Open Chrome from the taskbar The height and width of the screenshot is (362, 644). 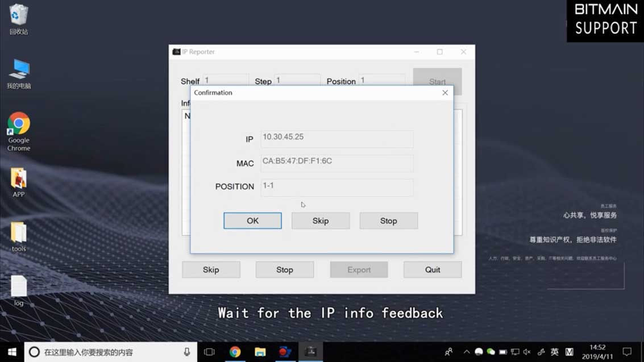[x=235, y=351]
